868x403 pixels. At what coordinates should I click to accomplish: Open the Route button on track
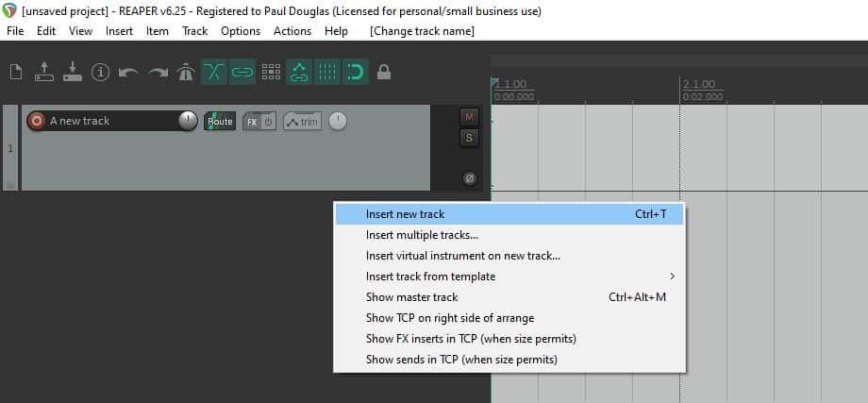220,121
